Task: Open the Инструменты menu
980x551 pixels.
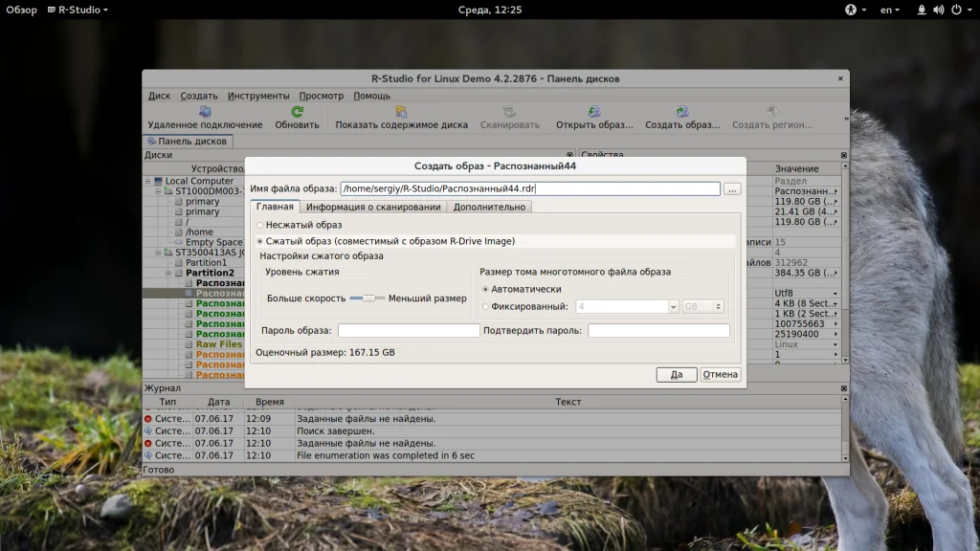Action: (x=258, y=96)
